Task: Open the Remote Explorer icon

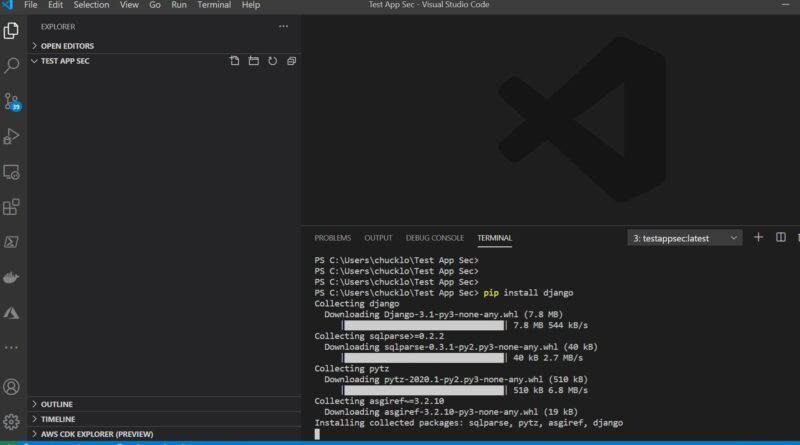Action: tap(11, 172)
